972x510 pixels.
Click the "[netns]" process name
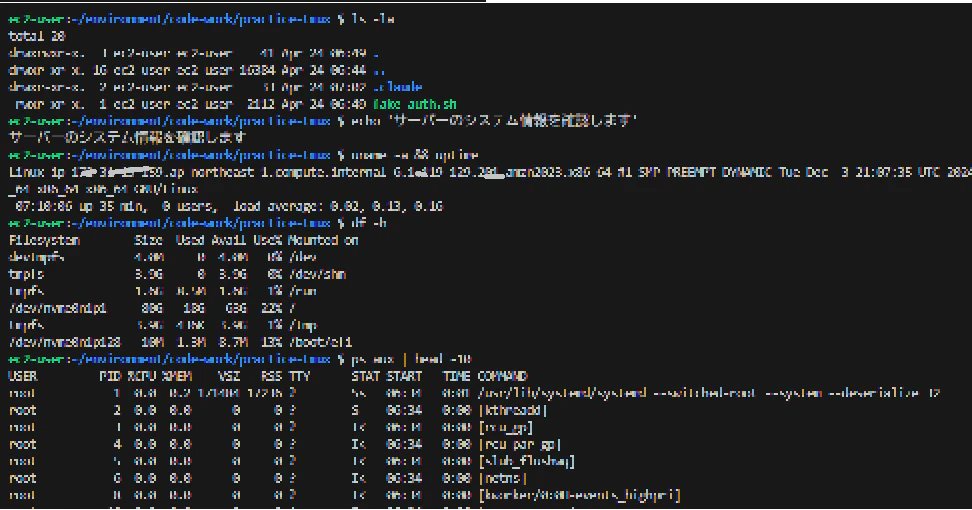point(502,478)
